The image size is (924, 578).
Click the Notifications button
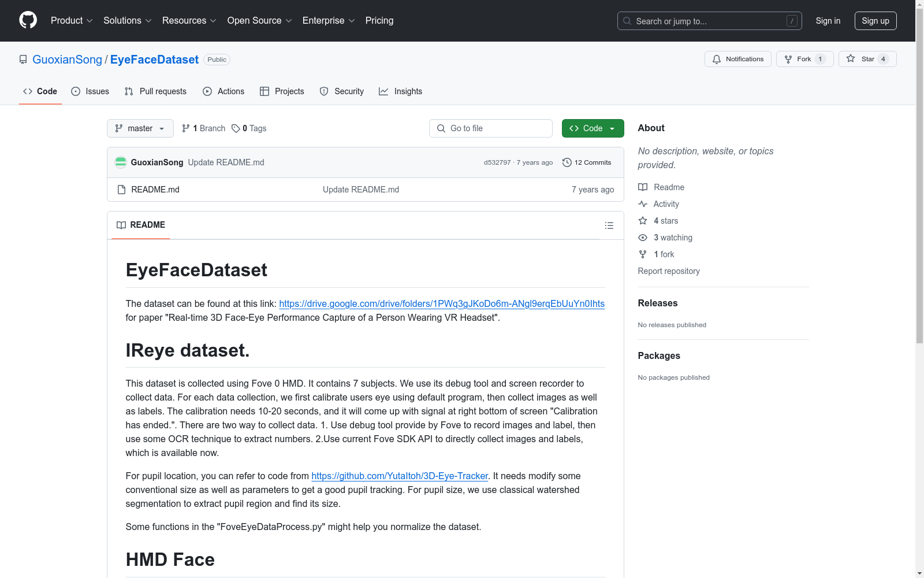pos(738,59)
